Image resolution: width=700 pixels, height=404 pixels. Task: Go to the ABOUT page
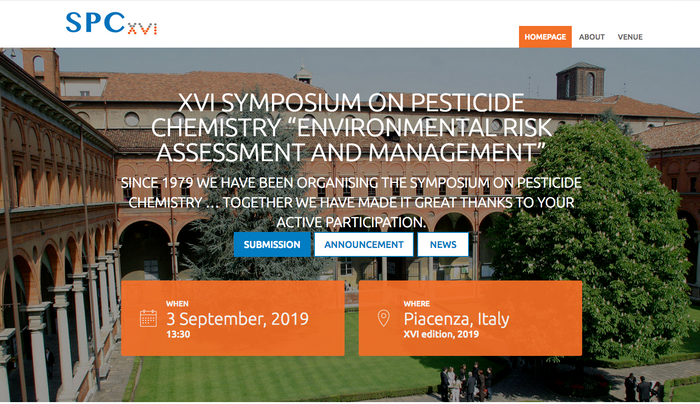coord(592,37)
